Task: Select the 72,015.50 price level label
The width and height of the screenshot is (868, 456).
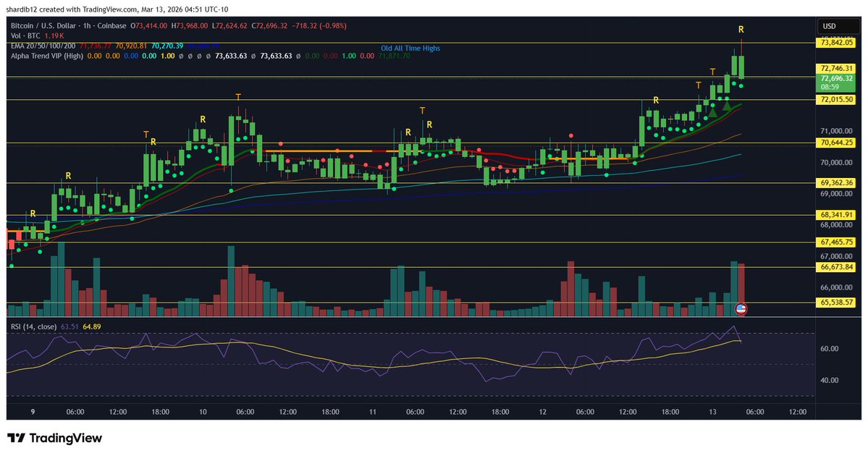Action: [836, 100]
